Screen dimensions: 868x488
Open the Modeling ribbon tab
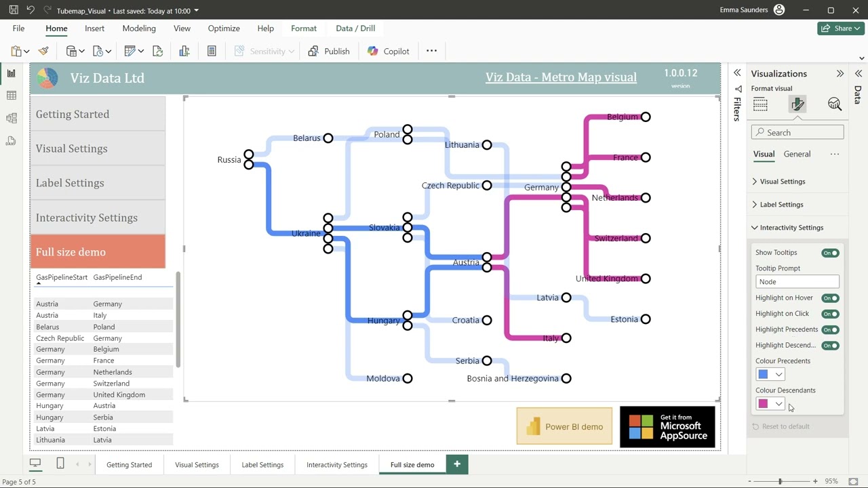[139, 28]
